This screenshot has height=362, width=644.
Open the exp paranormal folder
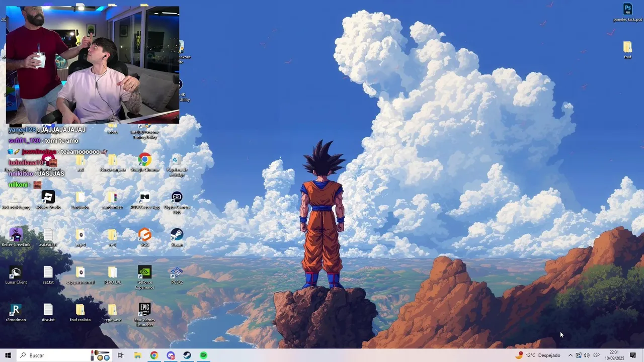click(x=80, y=275)
